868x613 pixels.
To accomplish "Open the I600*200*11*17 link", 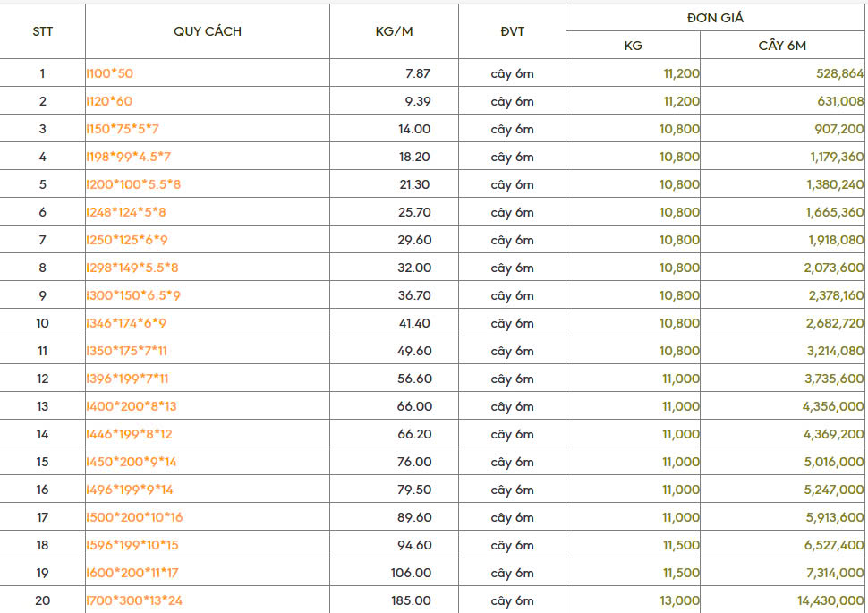I will point(133,573).
